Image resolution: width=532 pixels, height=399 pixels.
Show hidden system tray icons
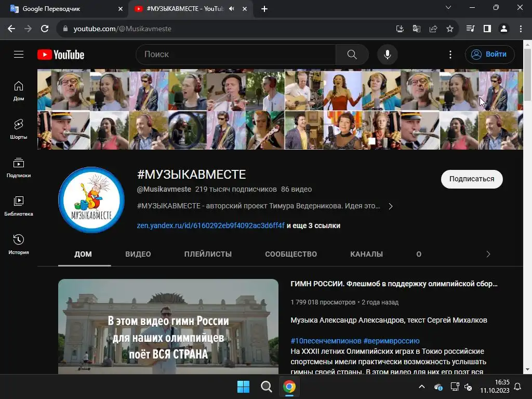tap(421, 387)
